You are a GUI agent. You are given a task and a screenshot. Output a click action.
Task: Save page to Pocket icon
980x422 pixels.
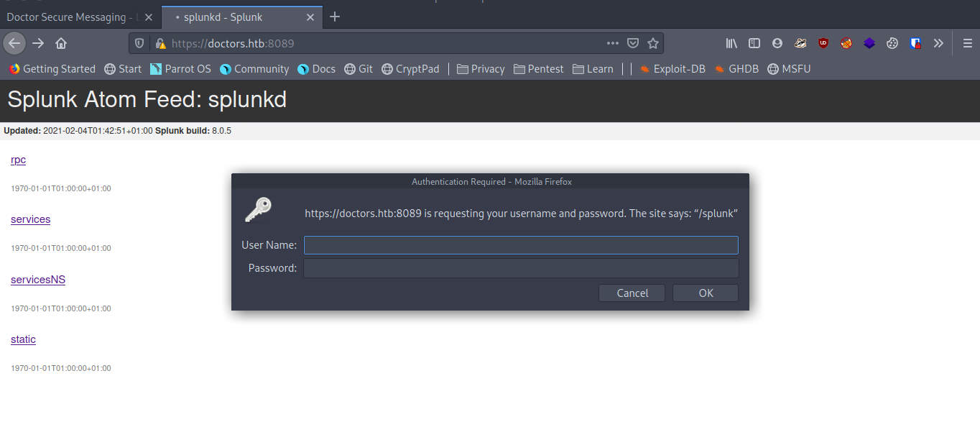pos(633,43)
